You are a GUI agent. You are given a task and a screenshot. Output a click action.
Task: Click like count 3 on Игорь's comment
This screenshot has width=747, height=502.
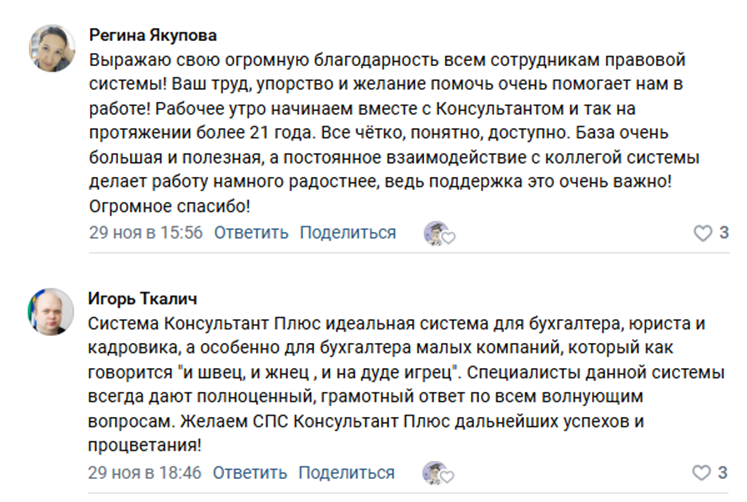(722, 473)
